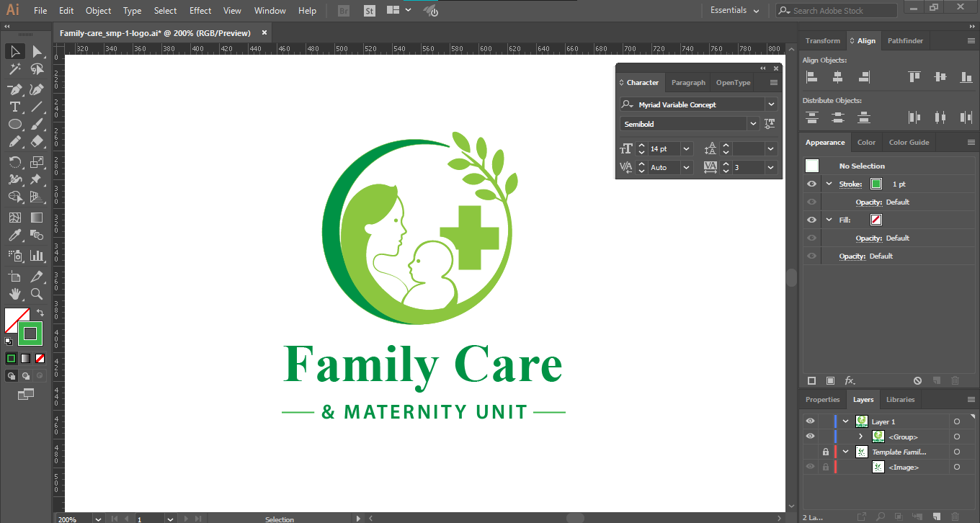This screenshot has width=980, height=523.
Task: Click the Search Adobe Stock field
Action: pos(837,11)
